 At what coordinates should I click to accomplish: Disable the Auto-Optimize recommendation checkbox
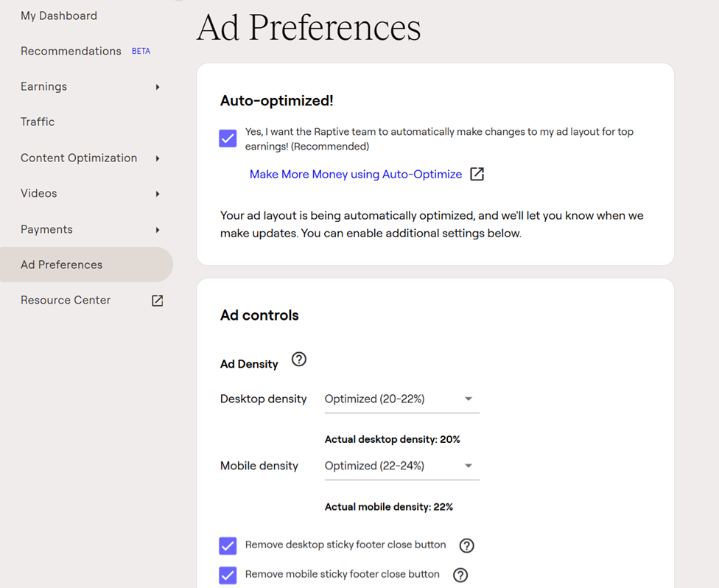228,138
